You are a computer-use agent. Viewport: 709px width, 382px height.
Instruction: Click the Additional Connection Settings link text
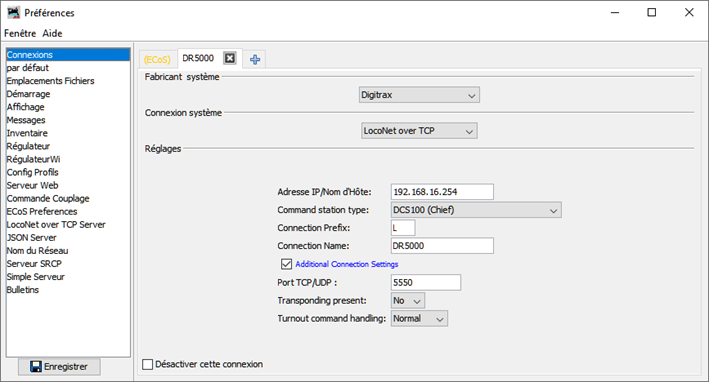[347, 264]
